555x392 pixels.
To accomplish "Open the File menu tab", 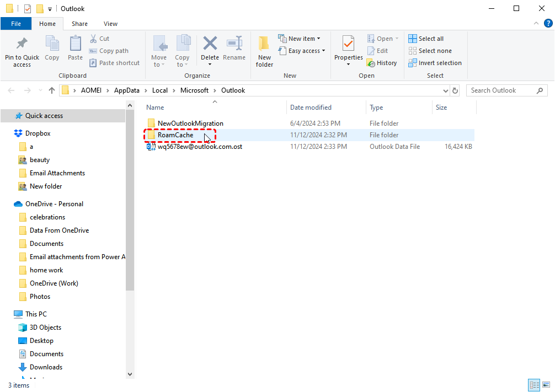I will 16,24.
